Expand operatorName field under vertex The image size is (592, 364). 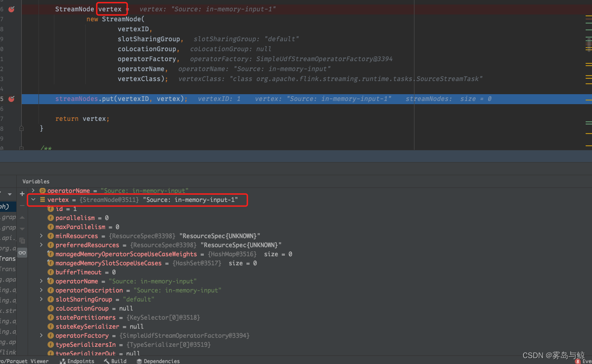[x=41, y=281]
